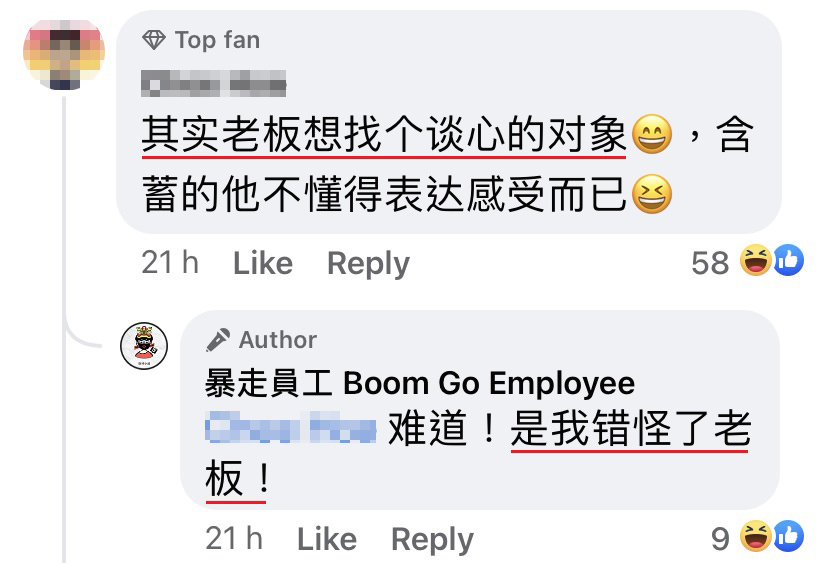Click the thumbs-up reaction icon beside 58
This screenshot has width=828, height=563.
(788, 260)
